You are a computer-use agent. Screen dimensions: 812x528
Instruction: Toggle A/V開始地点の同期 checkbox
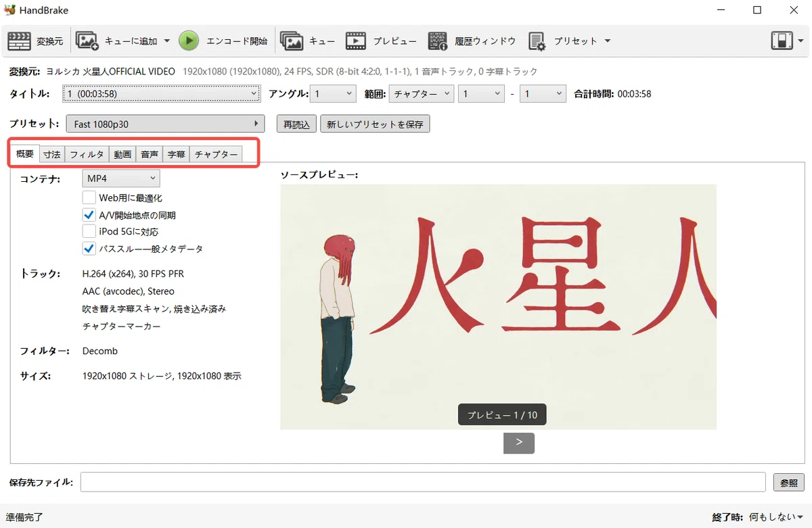[89, 215]
